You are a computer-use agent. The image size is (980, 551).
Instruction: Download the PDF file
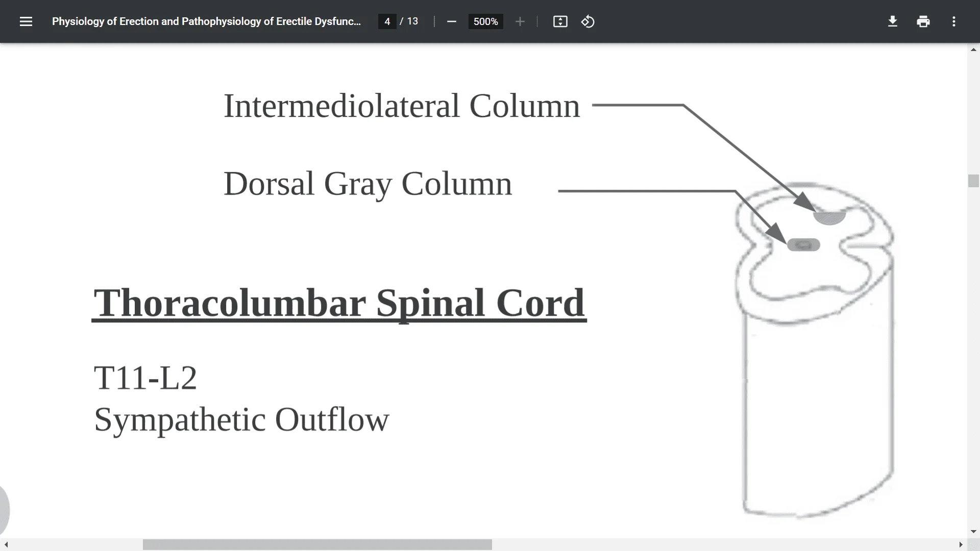point(892,21)
